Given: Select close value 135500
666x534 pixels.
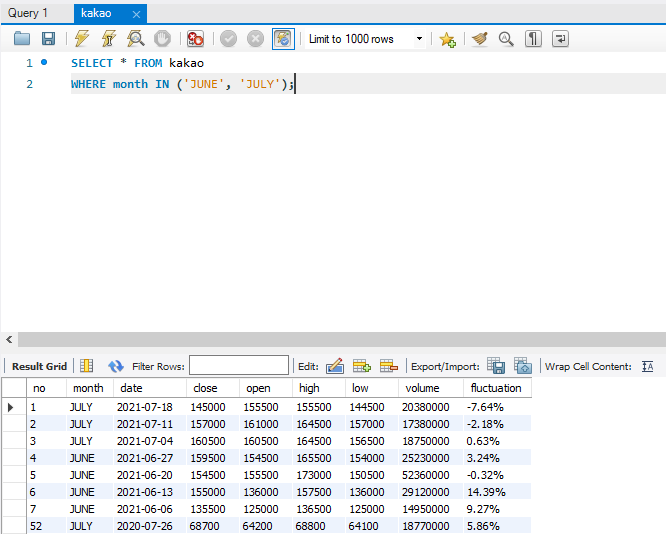Looking at the screenshot, I should [x=213, y=509].
